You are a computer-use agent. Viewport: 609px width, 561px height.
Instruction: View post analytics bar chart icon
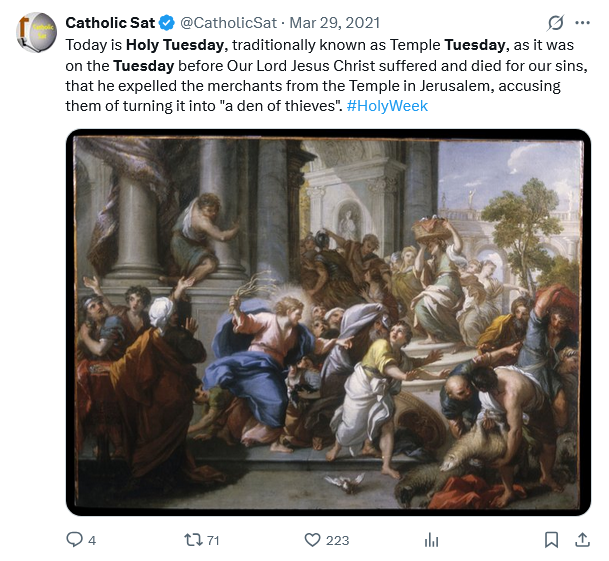point(432,540)
